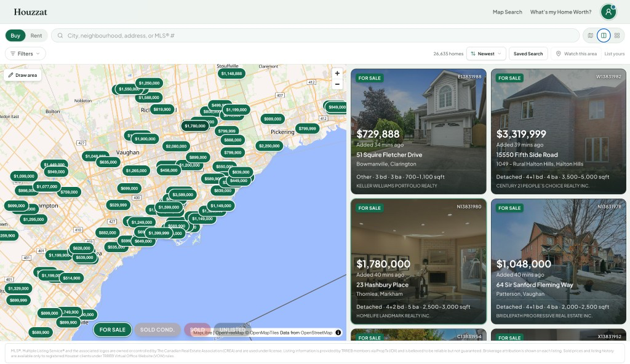Click the $514,900 map price marker

[71, 278]
